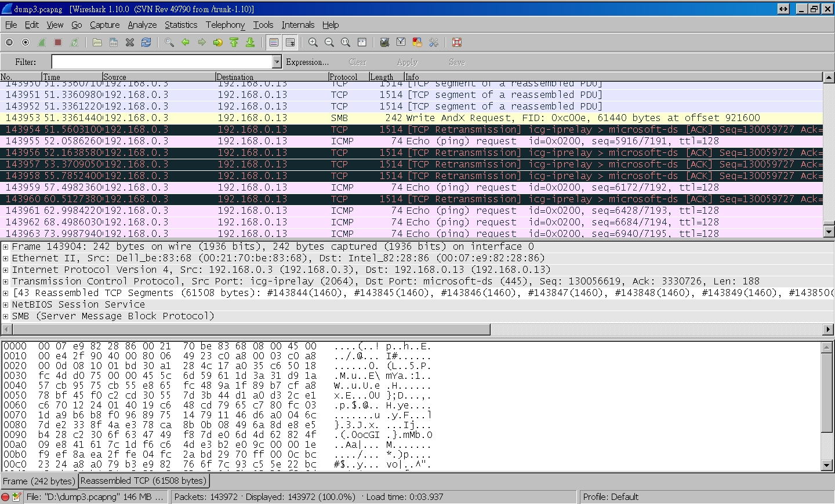Image resolution: width=835 pixels, height=504 pixels.
Task: Reset zoom to normal size icon
Action: click(x=346, y=42)
